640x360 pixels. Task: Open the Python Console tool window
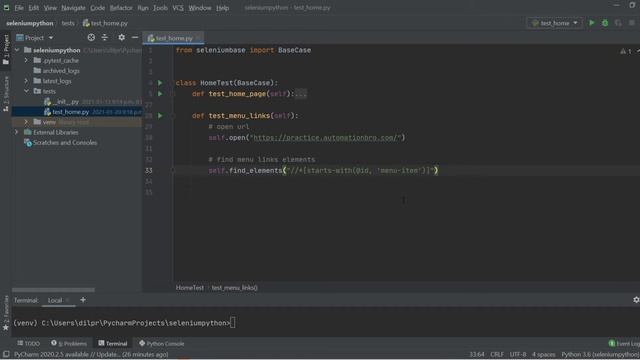click(162, 344)
